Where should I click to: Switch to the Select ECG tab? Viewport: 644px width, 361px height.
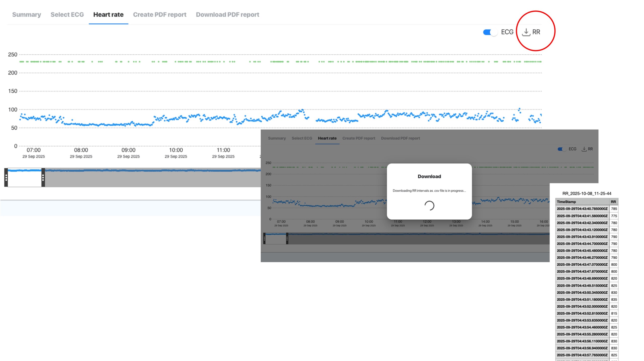67,15
